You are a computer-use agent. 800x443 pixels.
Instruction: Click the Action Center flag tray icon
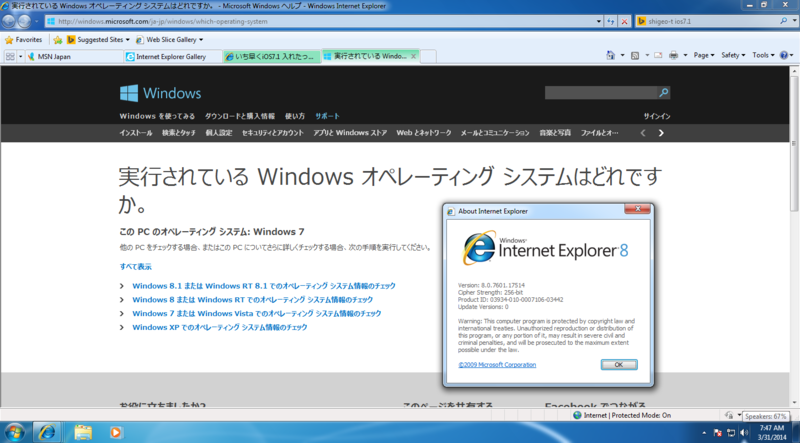pos(717,433)
